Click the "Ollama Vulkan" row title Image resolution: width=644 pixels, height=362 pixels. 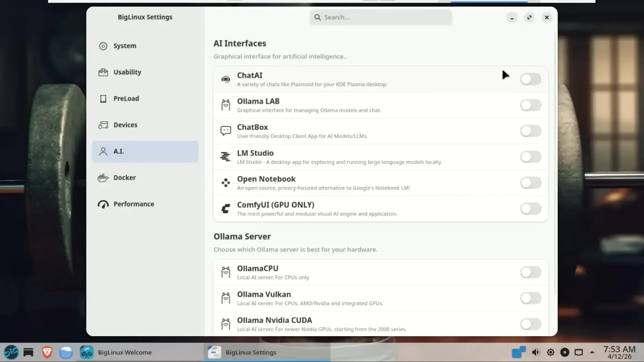264,294
